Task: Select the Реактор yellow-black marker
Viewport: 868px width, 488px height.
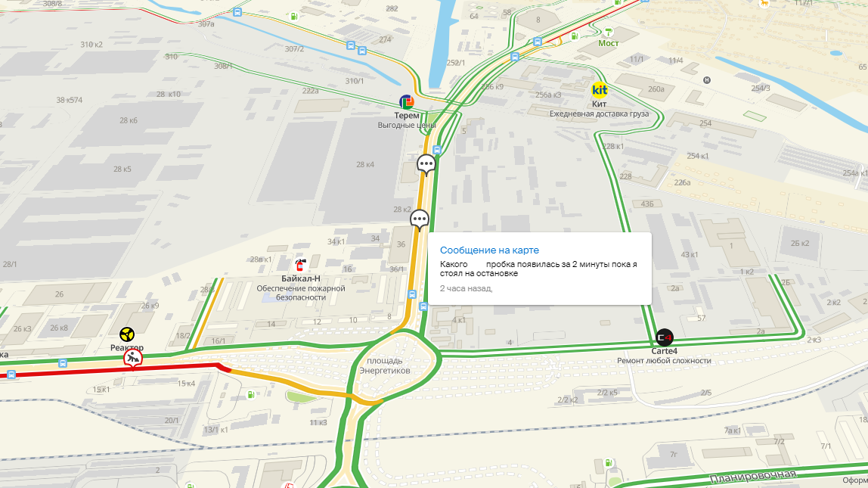Action: pos(127,334)
